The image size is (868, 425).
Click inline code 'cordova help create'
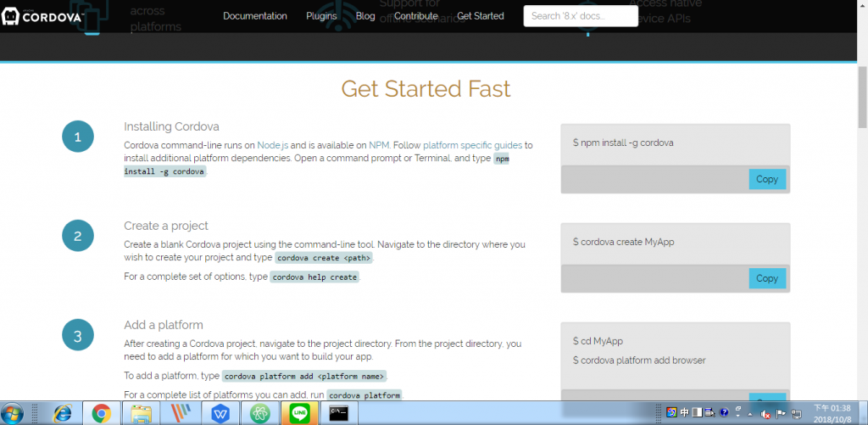coord(314,277)
